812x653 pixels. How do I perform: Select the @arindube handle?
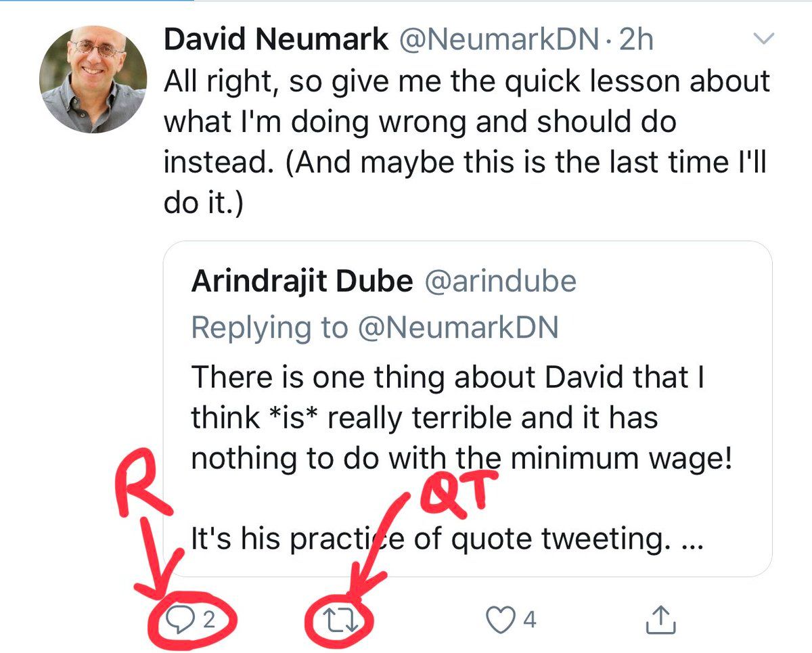pyautogui.click(x=500, y=282)
